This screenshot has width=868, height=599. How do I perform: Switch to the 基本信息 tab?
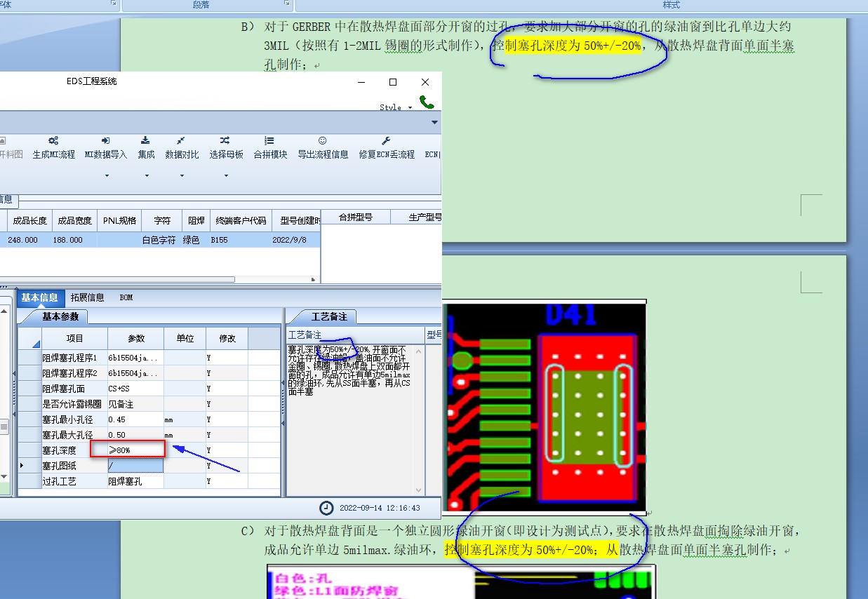tap(41, 297)
